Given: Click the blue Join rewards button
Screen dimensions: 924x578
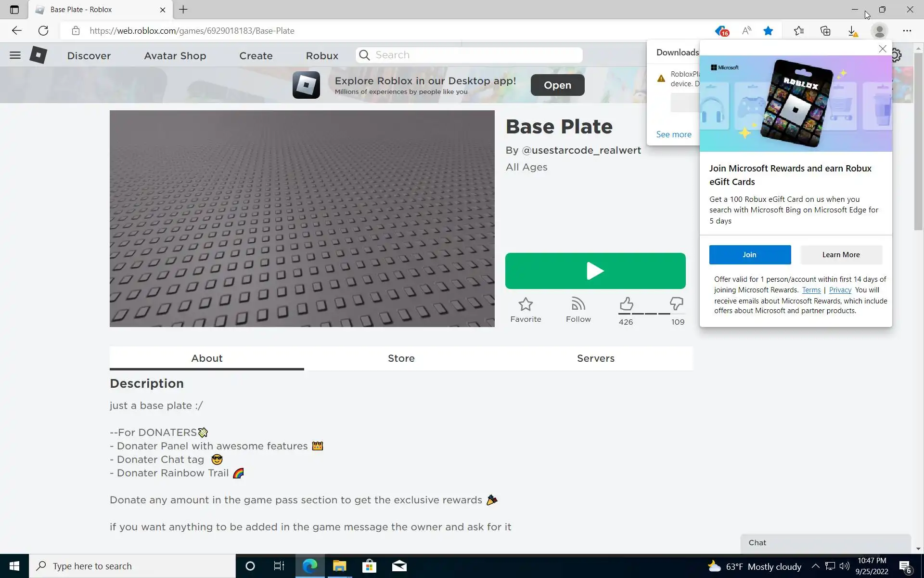Looking at the screenshot, I should pyautogui.click(x=749, y=255).
